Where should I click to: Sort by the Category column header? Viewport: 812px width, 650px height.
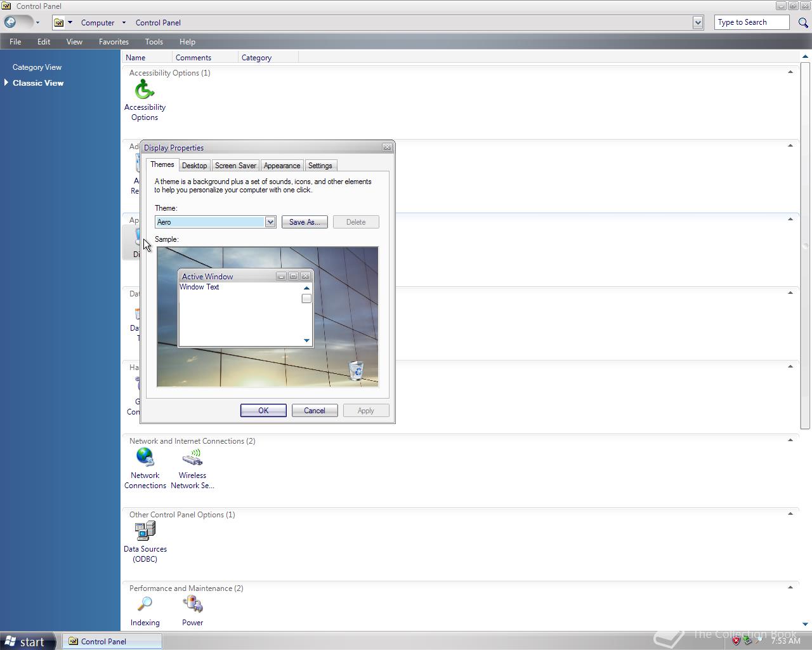click(268, 57)
